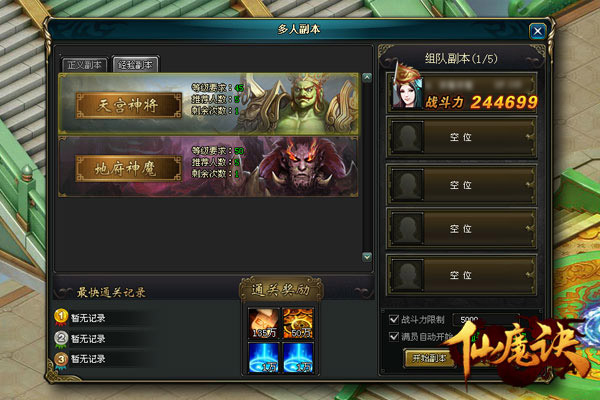Click the second blue 1万 reward icon
Screen dimensions: 600x400
click(x=298, y=358)
